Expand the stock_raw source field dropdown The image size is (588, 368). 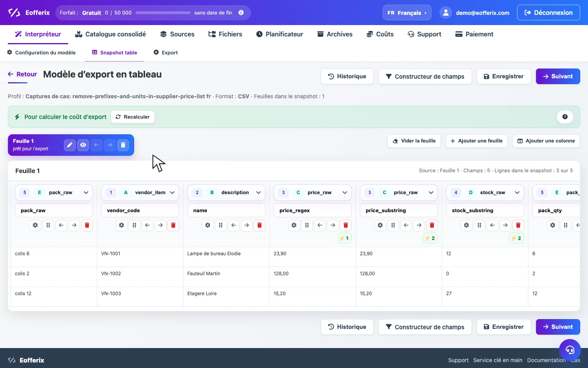[485, 192]
